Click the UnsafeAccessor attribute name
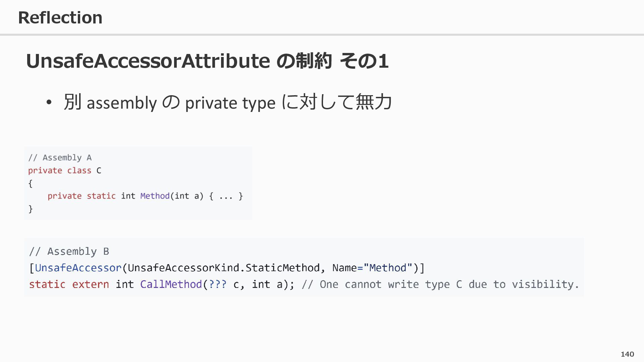 click(x=78, y=268)
